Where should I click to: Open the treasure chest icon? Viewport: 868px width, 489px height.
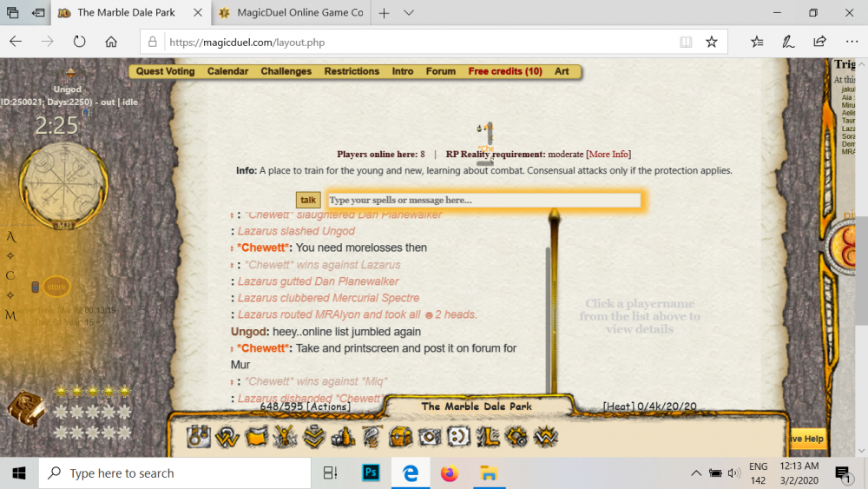click(400, 437)
